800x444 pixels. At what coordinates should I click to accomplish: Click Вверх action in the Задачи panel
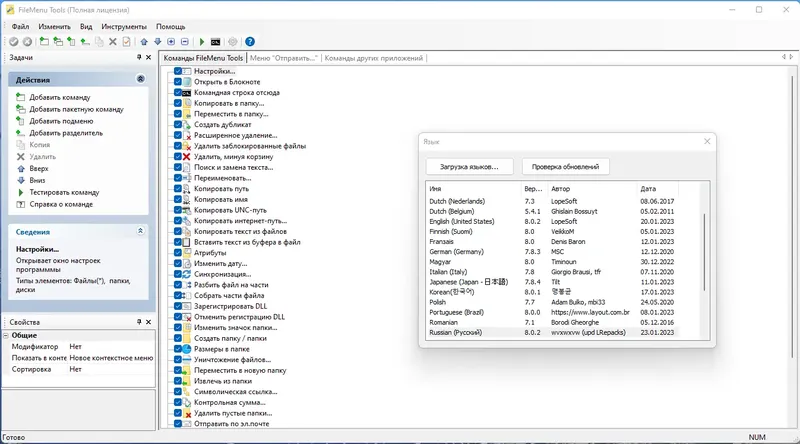39,168
